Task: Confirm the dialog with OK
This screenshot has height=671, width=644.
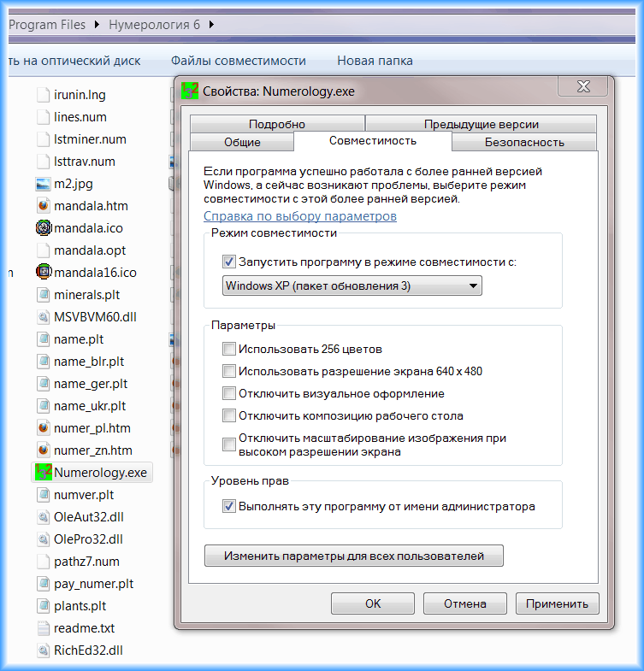Action: pos(373,603)
